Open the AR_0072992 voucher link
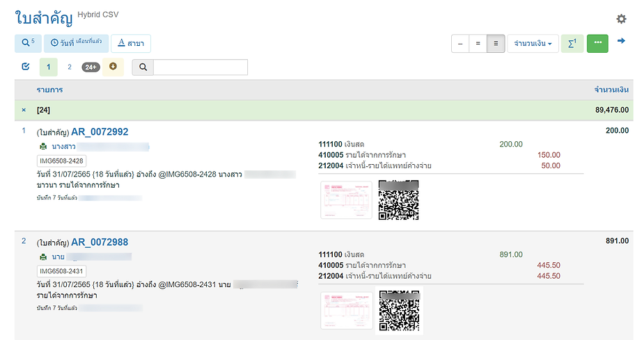 pyautogui.click(x=99, y=132)
